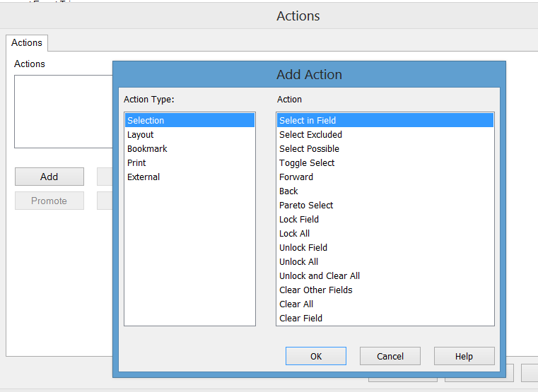Choose Clear Other Fields action
Viewport: 538px width, 392px height.
click(315, 290)
